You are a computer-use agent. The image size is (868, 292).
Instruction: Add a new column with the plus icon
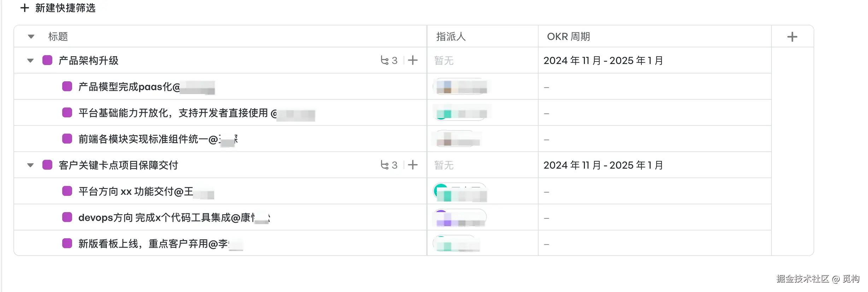pos(792,37)
